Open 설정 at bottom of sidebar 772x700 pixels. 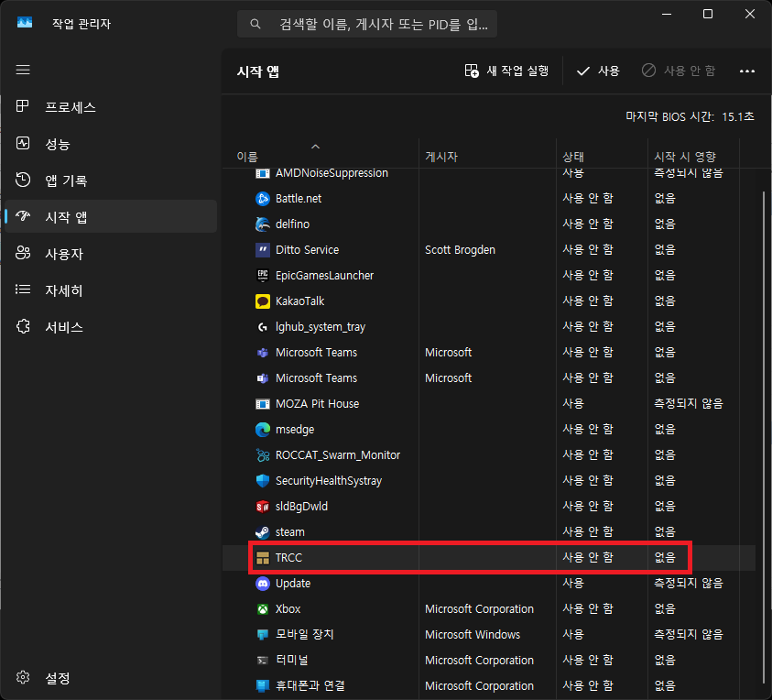pos(111,678)
